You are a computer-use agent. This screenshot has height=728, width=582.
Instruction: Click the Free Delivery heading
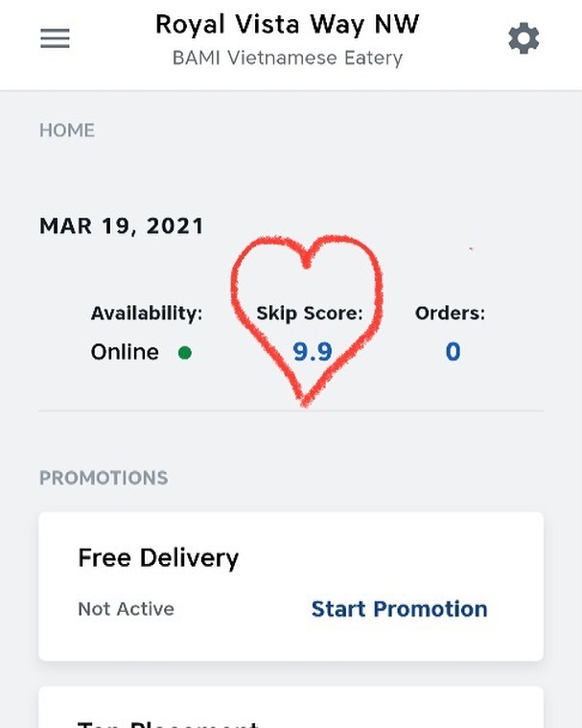[x=158, y=558]
